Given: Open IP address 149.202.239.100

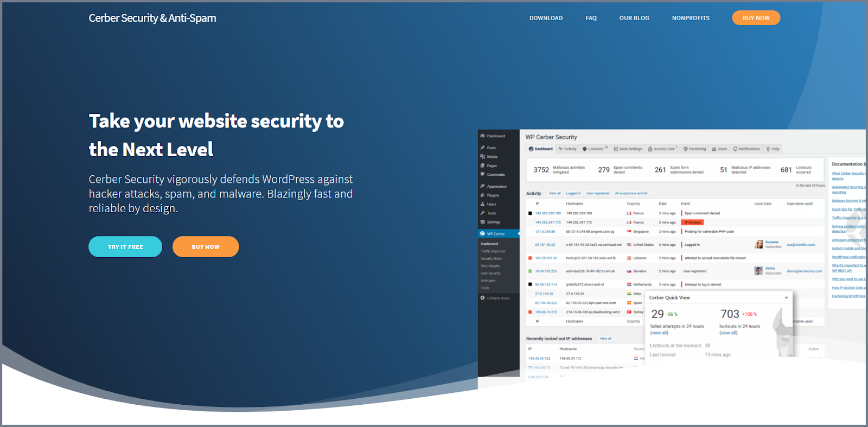Looking at the screenshot, I should 548,213.
